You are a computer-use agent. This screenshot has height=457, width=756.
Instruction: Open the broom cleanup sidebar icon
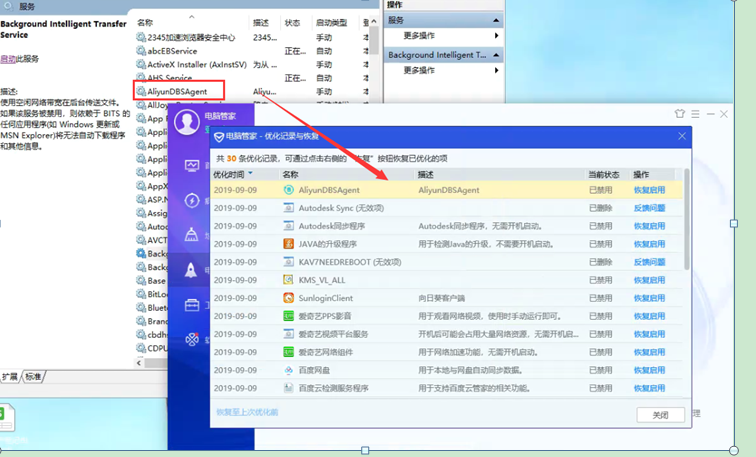point(191,234)
